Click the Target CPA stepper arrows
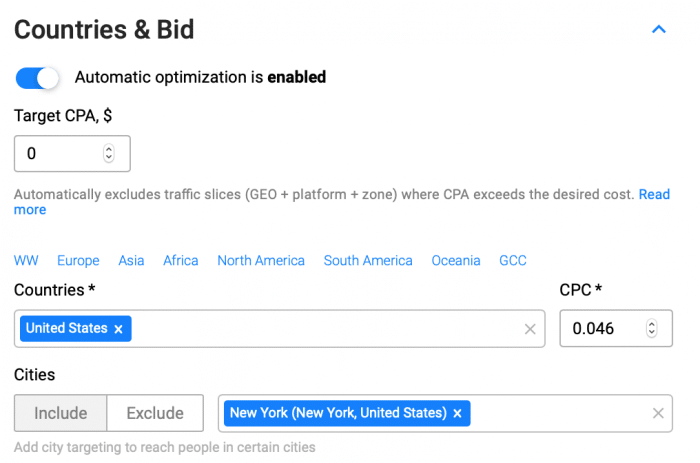This screenshot has width=700, height=463. [x=108, y=153]
